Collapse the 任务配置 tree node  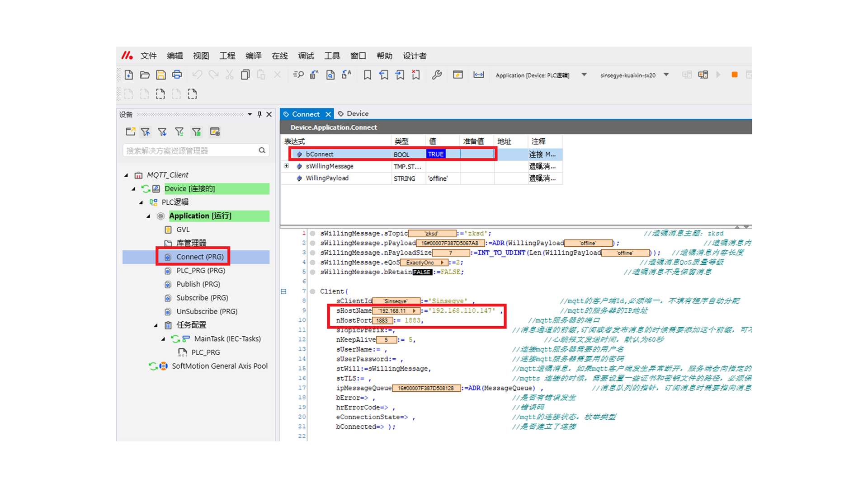coord(156,325)
